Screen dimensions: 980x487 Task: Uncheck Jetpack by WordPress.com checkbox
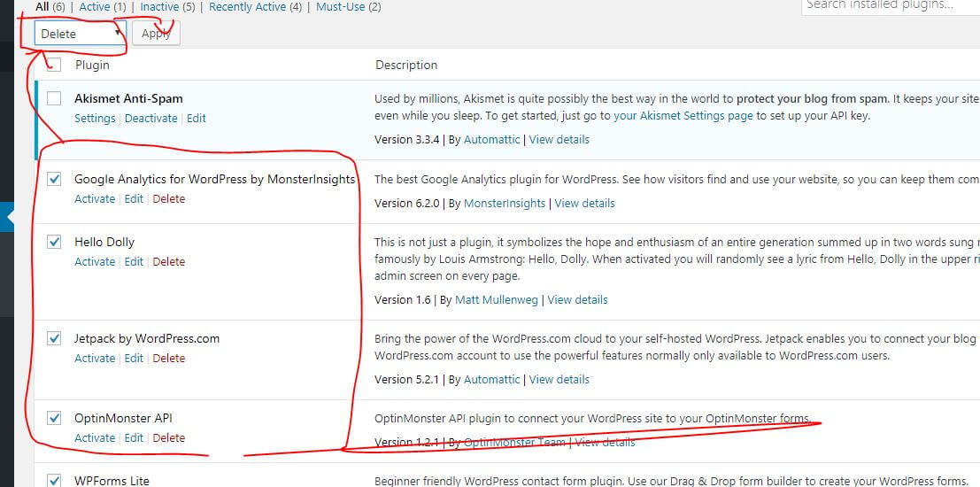pyautogui.click(x=54, y=338)
